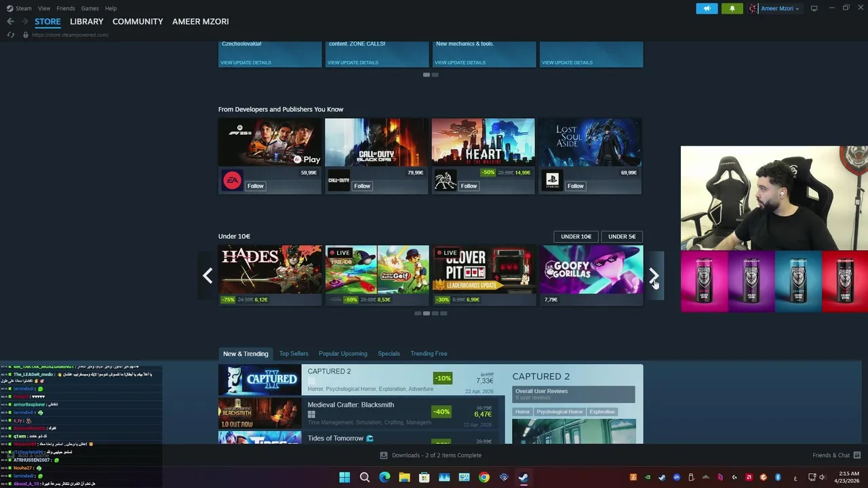
Task: Click the Bluetooth system tray icon
Action: coord(778,477)
